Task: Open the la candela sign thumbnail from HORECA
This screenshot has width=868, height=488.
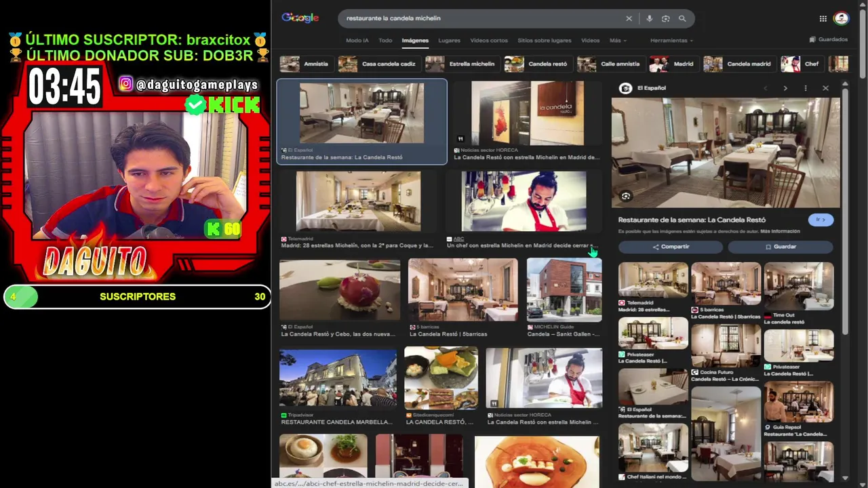Action: 528,113
